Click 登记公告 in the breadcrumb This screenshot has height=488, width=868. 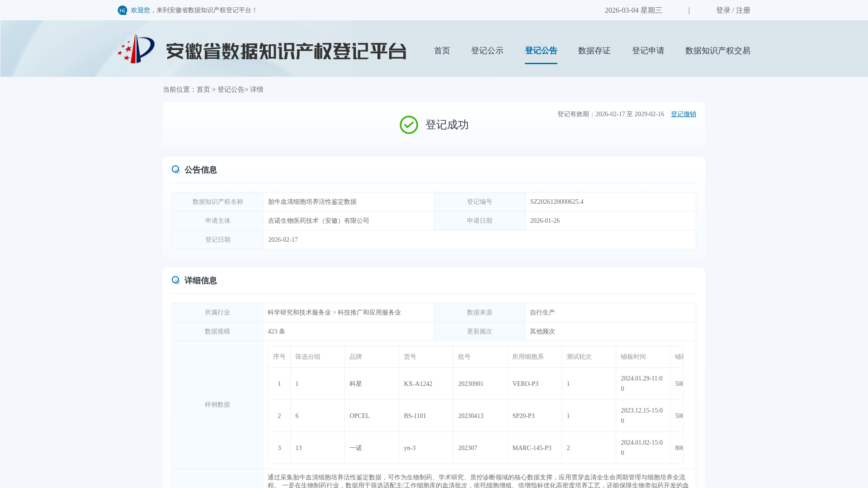click(231, 89)
